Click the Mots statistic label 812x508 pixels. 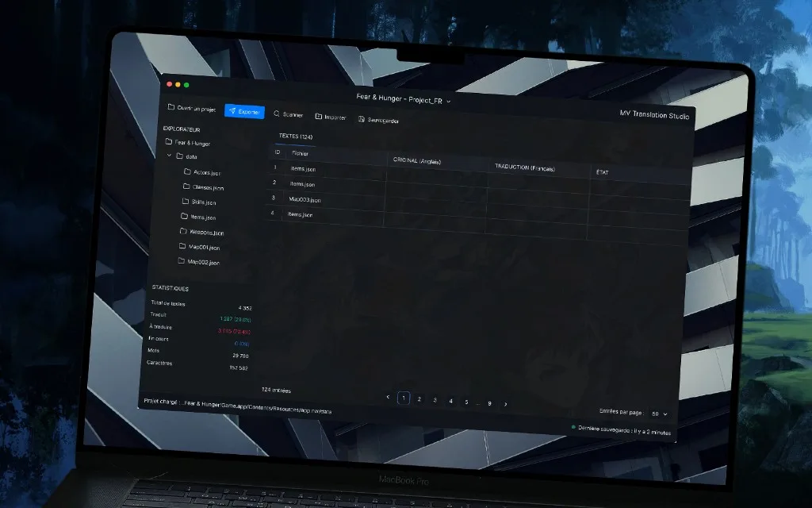point(153,350)
